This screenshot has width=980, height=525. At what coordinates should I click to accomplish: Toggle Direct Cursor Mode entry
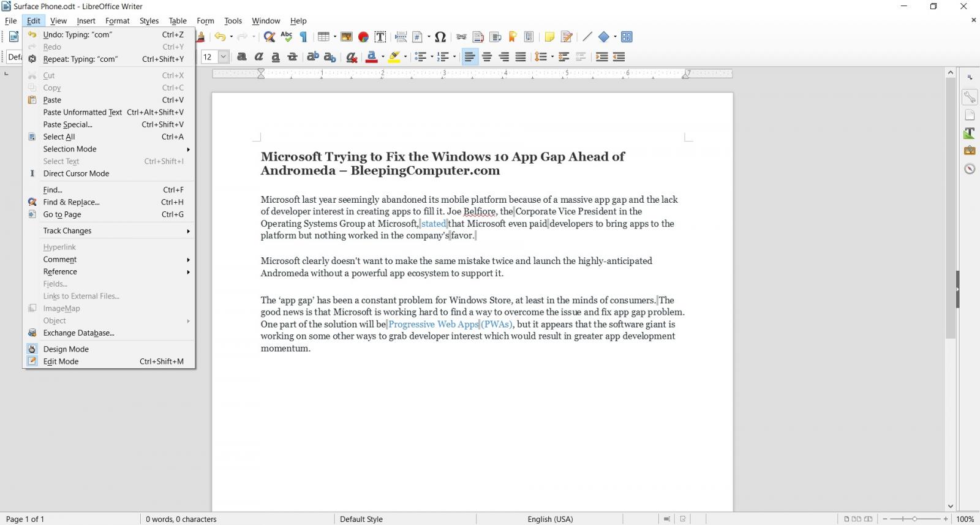pos(110,173)
